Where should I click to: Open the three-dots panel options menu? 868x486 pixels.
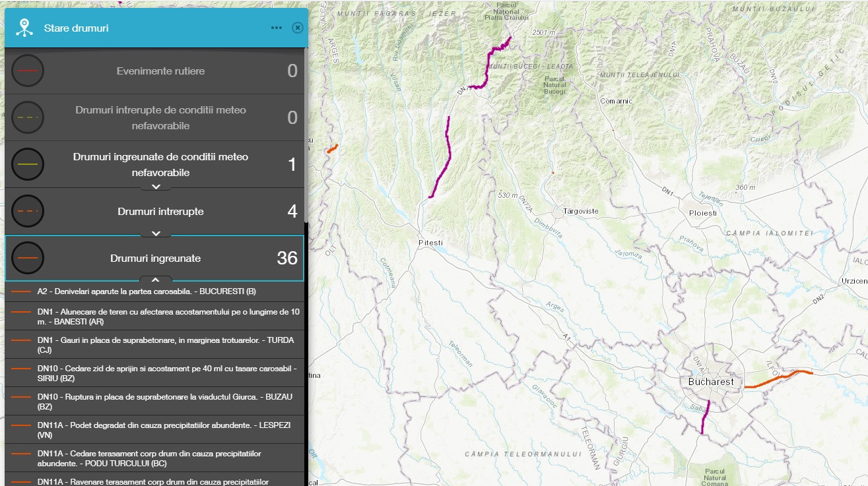[x=277, y=28]
